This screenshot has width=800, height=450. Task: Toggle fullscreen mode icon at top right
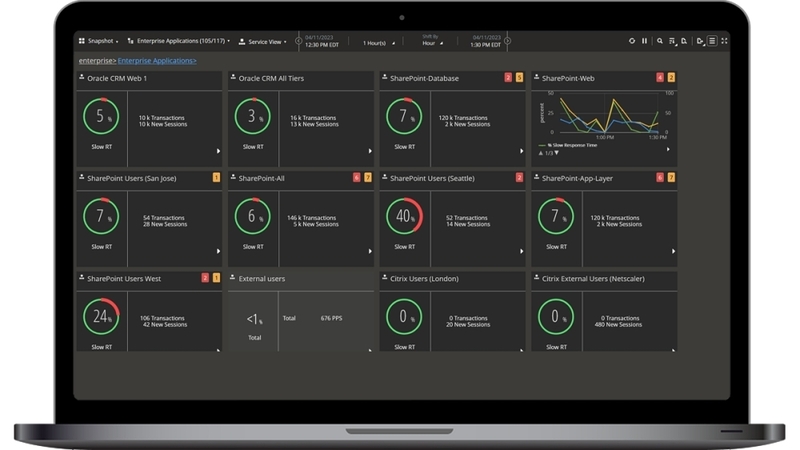coord(724,41)
